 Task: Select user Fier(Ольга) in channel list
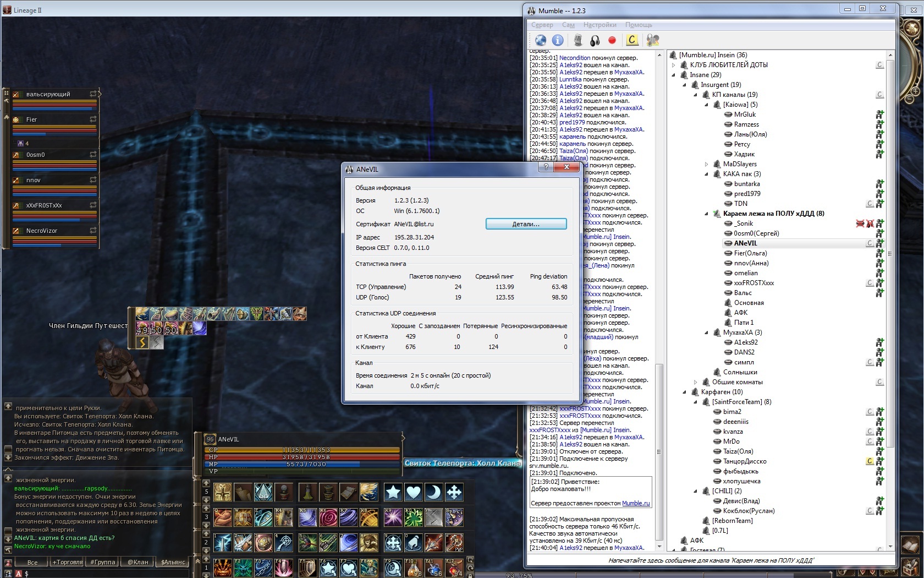click(750, 253)
